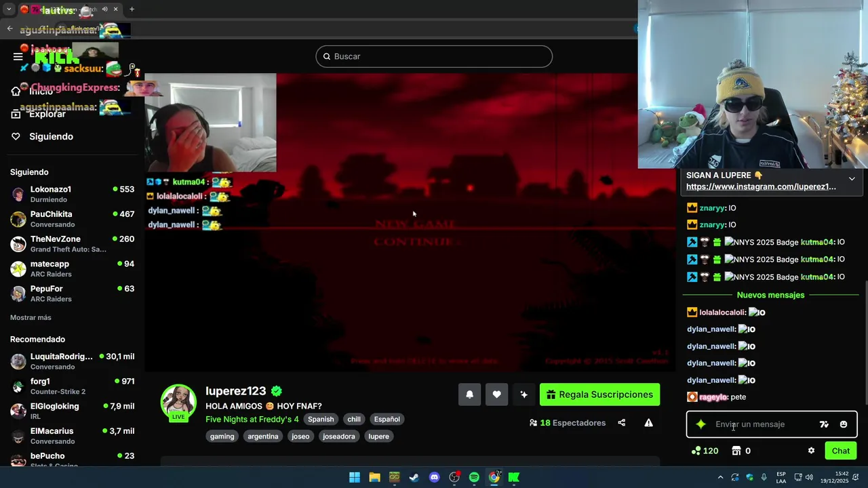Open the pinned Instagram luperez link
The height and width of the screenshot is (488, 868).
pyautogui.click(x=761, y=186)
